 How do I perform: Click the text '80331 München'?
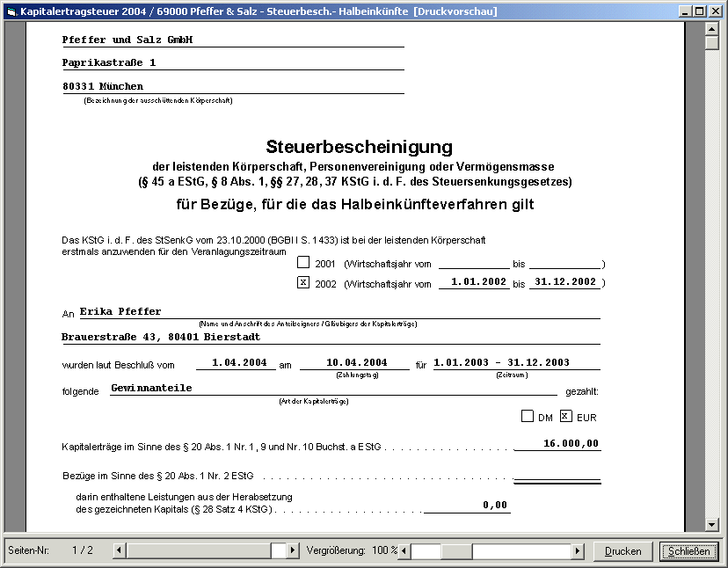103,86
